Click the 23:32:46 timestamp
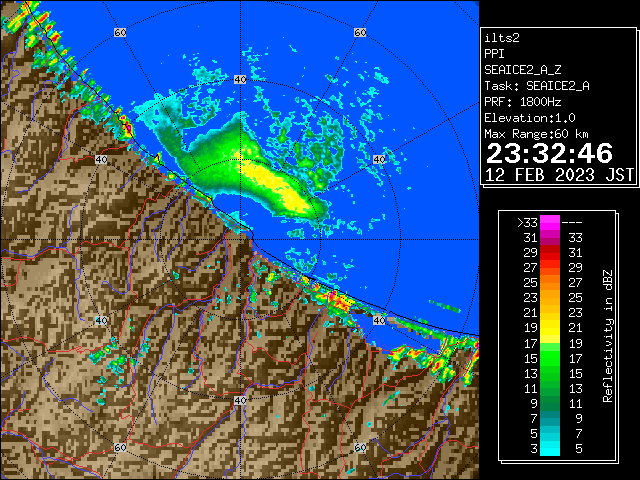 549,153
